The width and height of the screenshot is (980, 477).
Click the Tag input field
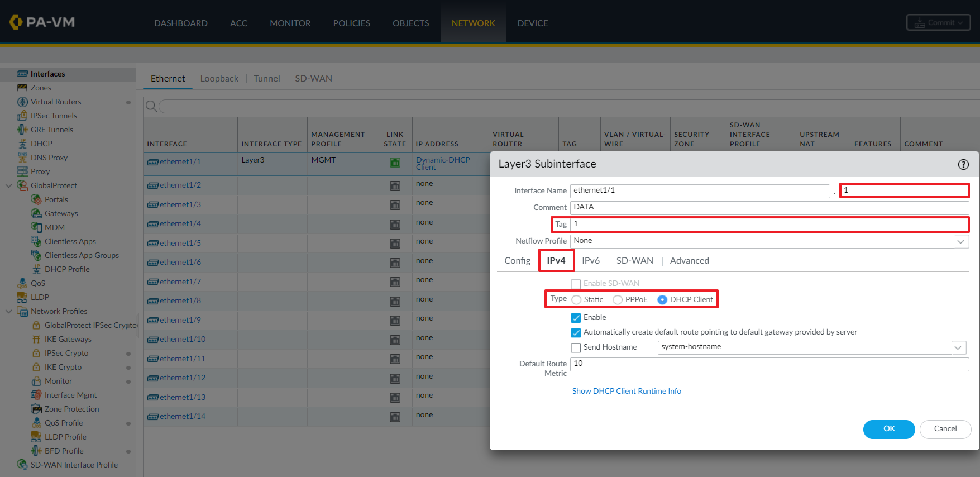click(x=769, y=224)
